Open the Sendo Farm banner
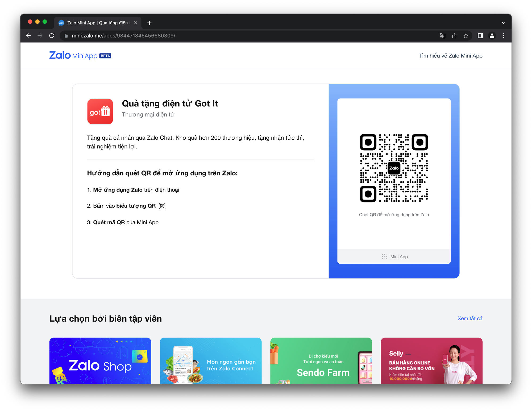Image resolution: width=532 pixels, height=411 pixels. tap(321, 361)
